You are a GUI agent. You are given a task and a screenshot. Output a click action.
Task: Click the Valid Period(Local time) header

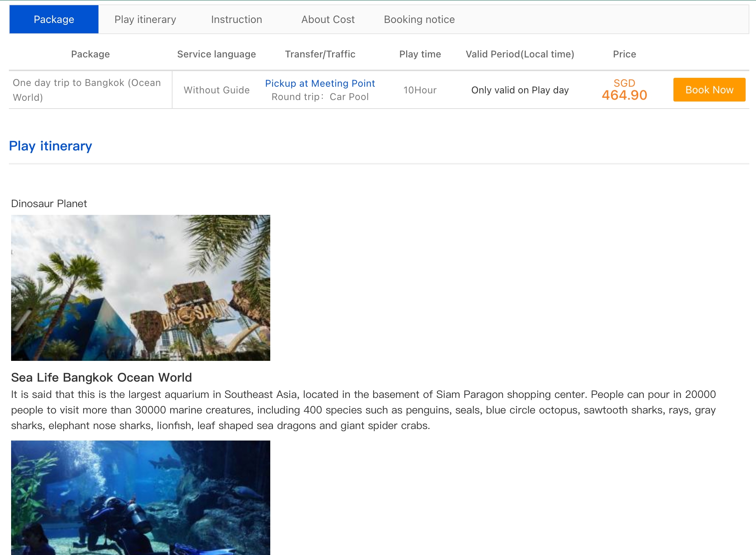(520, 54)
